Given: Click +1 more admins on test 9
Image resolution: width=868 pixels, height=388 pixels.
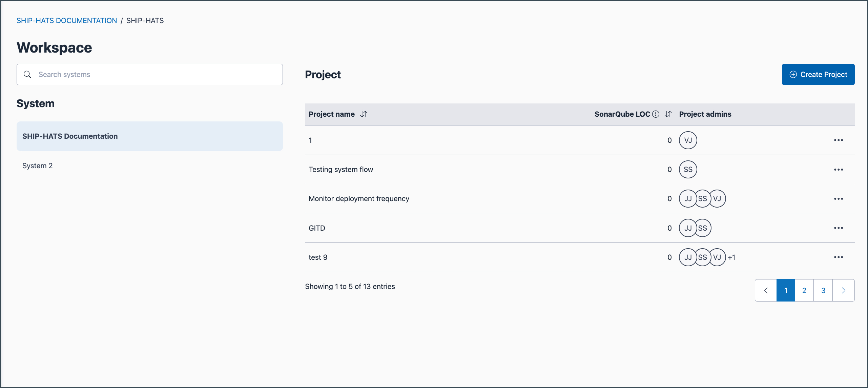Looking at the screenshot, I should 731,257.
